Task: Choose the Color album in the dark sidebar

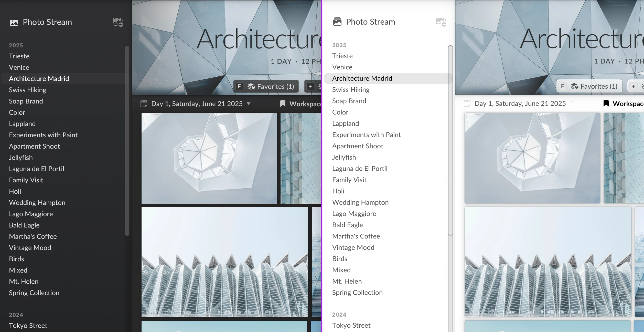Action: click(17, 112)
